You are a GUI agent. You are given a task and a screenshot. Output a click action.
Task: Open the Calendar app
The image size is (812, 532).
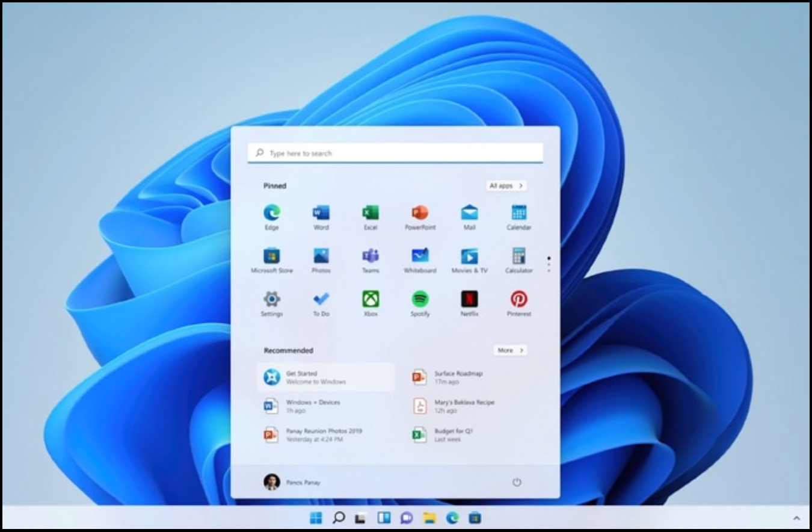coord(518,217)
